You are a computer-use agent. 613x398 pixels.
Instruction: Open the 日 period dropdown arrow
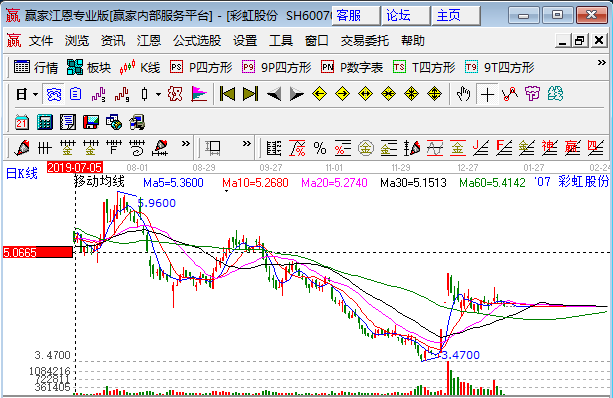[36, 94]
